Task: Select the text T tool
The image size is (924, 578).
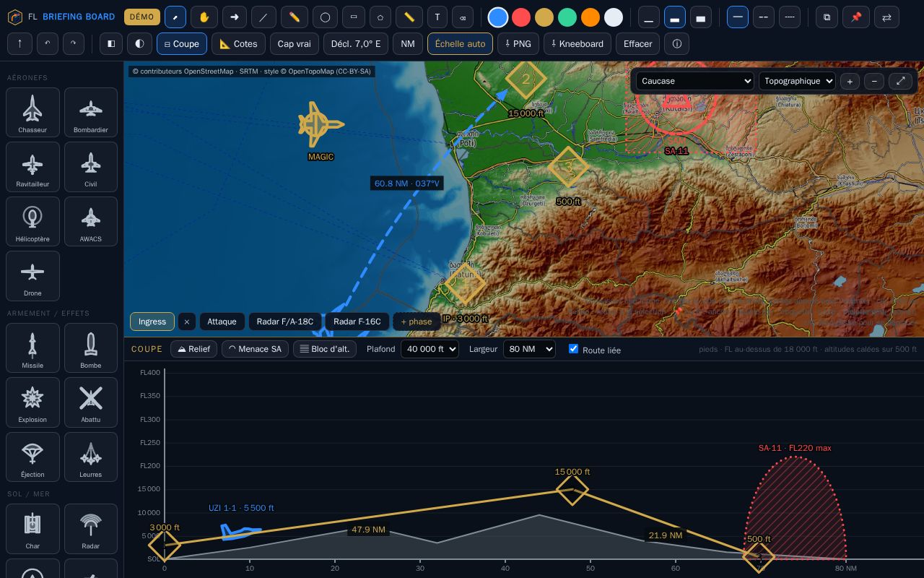Action: (437, 17)
